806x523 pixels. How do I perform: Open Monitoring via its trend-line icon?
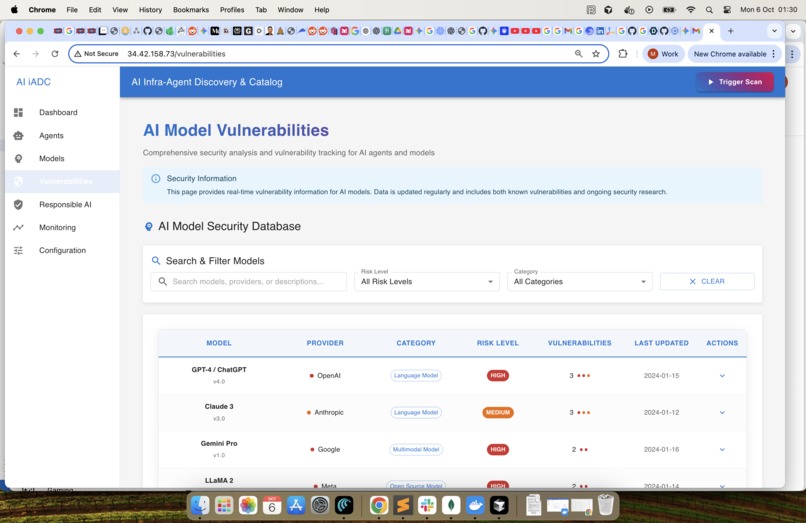[x=19, y=227]
